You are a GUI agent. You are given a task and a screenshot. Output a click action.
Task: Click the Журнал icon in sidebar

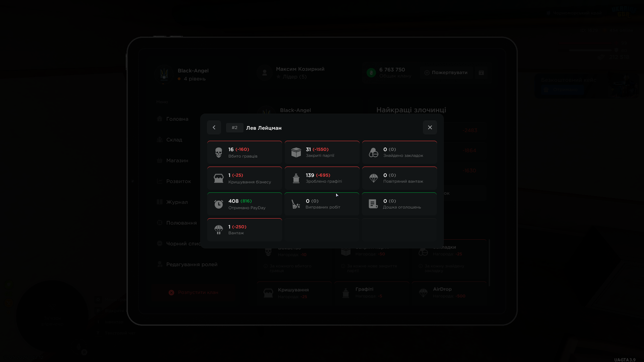(160, 202)
